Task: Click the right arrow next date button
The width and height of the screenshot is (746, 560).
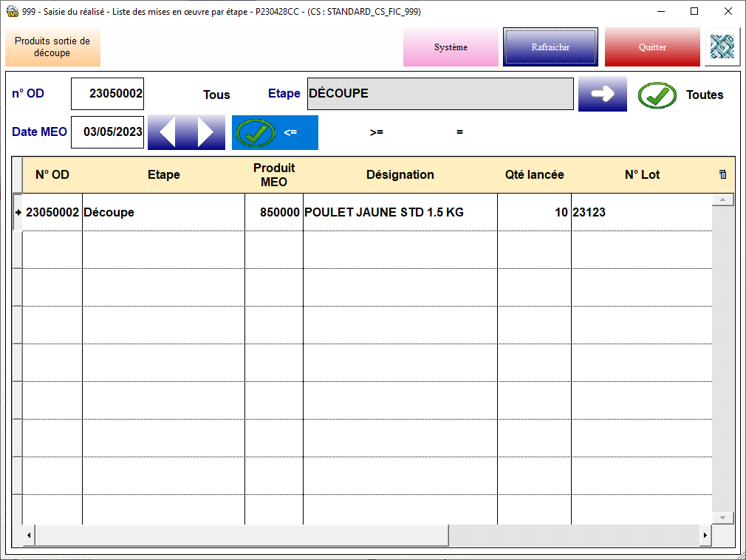Action: tap(206, 132)
